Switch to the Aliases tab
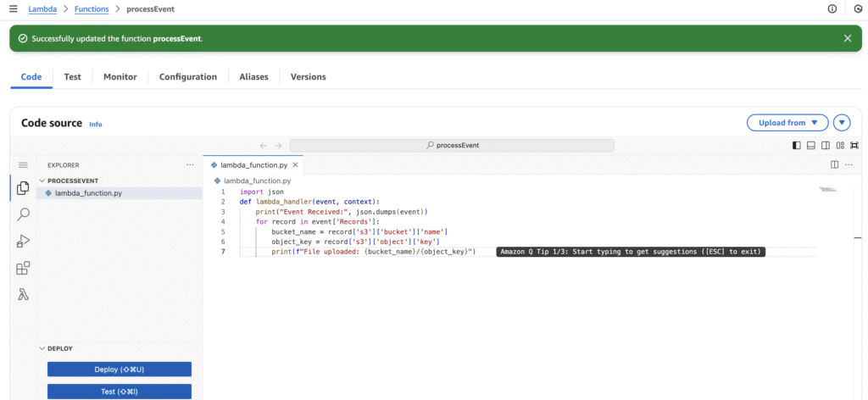 coord(254,77)
